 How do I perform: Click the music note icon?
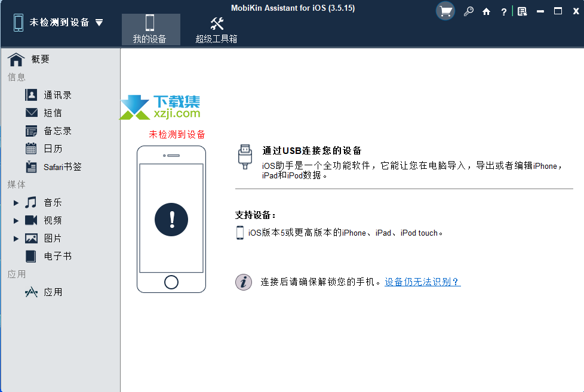(31, 202)
